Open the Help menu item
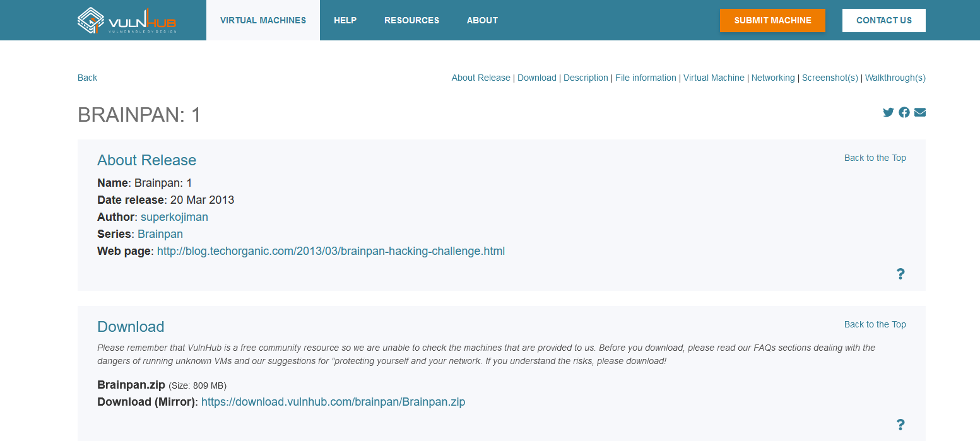Screen dimensions: 980x441 point(345,20)
